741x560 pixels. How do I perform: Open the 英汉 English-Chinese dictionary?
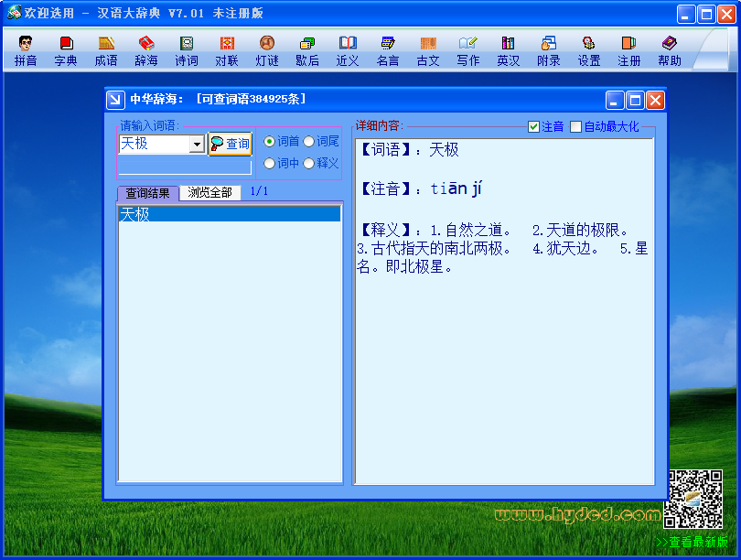tap(508, 51)
